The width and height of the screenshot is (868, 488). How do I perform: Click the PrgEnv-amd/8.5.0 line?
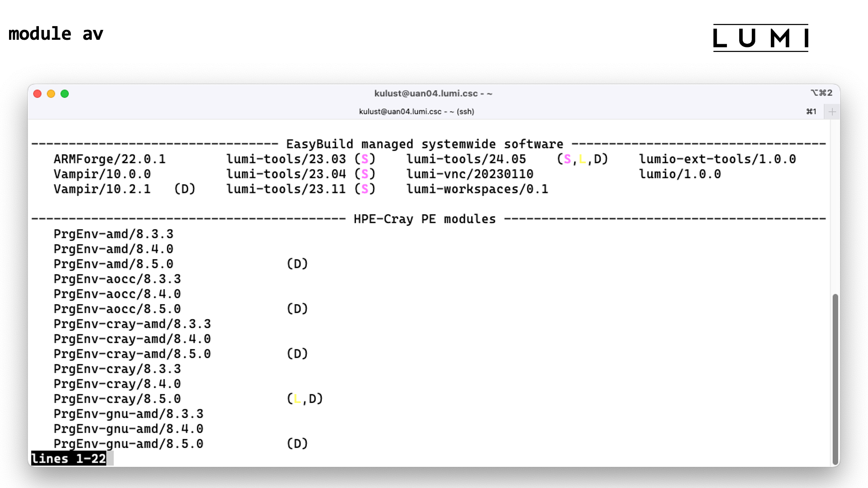point(113,264)
